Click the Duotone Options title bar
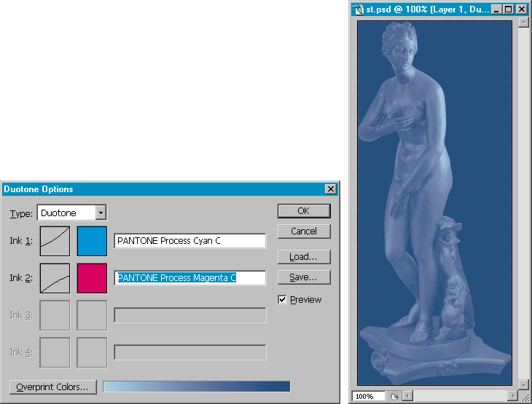This screenshot has height=404, width=532. tap(170, 189)
